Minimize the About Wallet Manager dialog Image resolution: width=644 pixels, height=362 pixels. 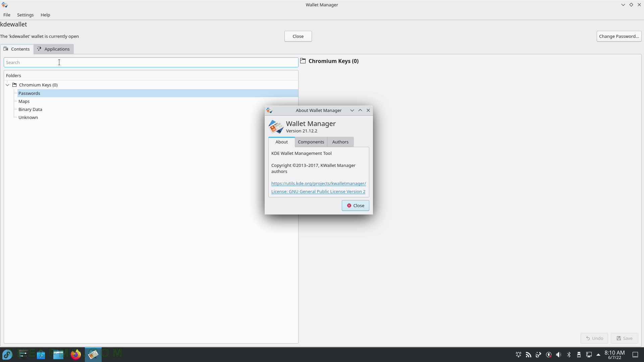click(352, 110)
